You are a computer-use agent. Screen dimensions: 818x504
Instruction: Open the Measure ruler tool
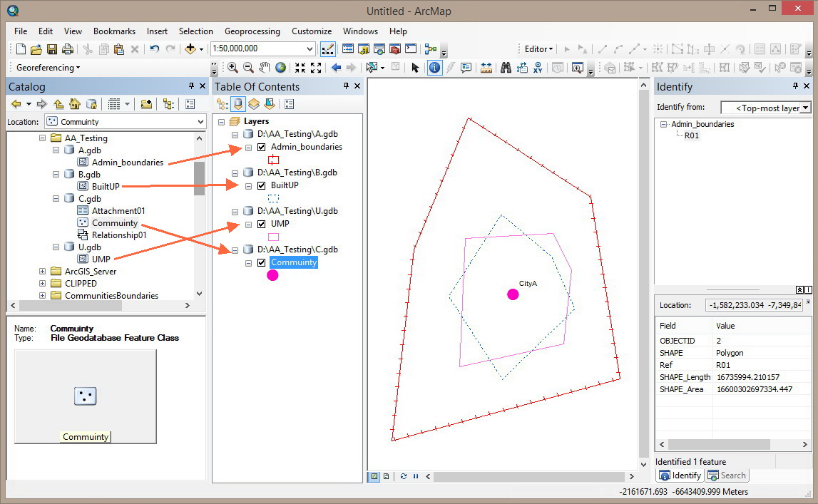486,68
